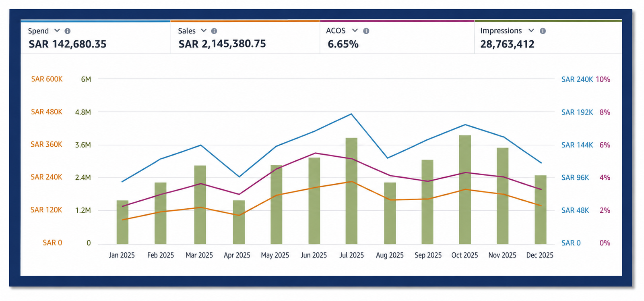Click the SAR 142,680.35 spend value
Viewport: 644px width, 301px height.
tap(68, 44)
